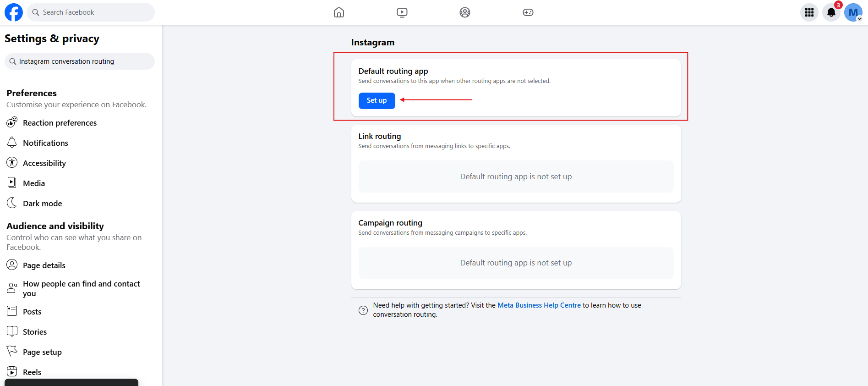Open Notifications settings

click(45, 143)
